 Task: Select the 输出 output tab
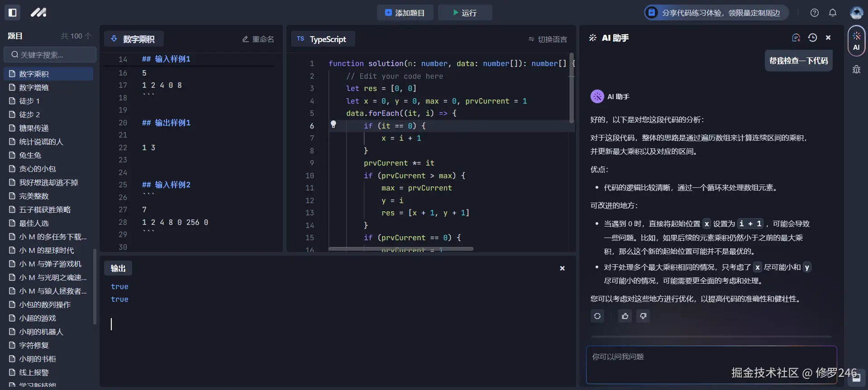pos(118,268)
